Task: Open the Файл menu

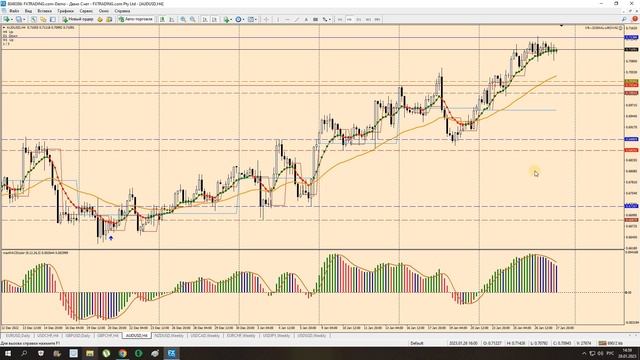Action: pos(14,11)
